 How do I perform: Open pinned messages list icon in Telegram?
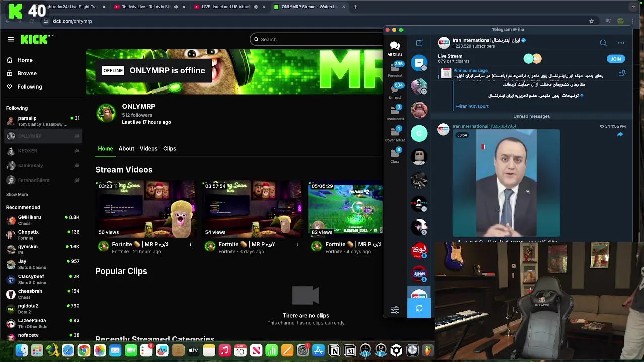point(622,73)
